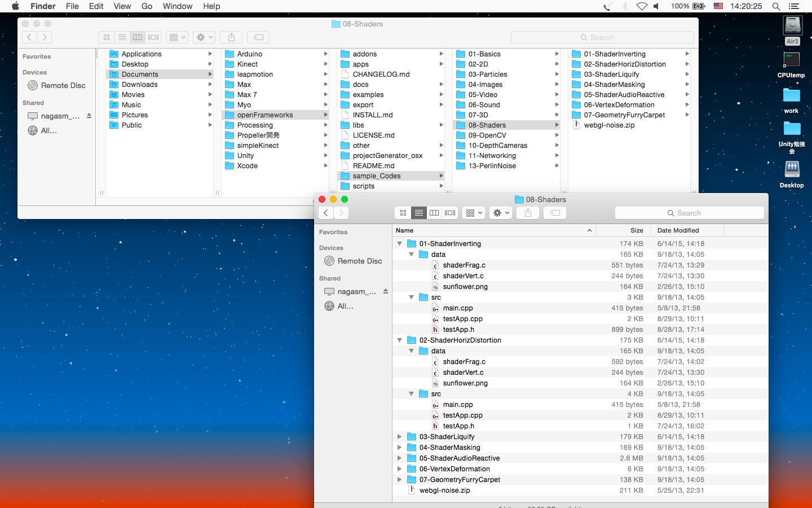Collapse the 01-ShaderInverting folder
The width and height of the screenshot is (812, 508).
point(400,244)
